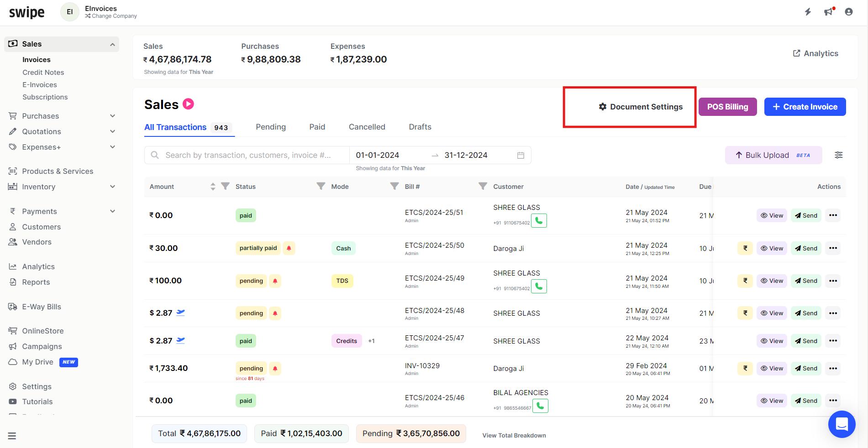Open the announcements megaphone icon
This screenshot has height=448, width=868.
[829, 12]
